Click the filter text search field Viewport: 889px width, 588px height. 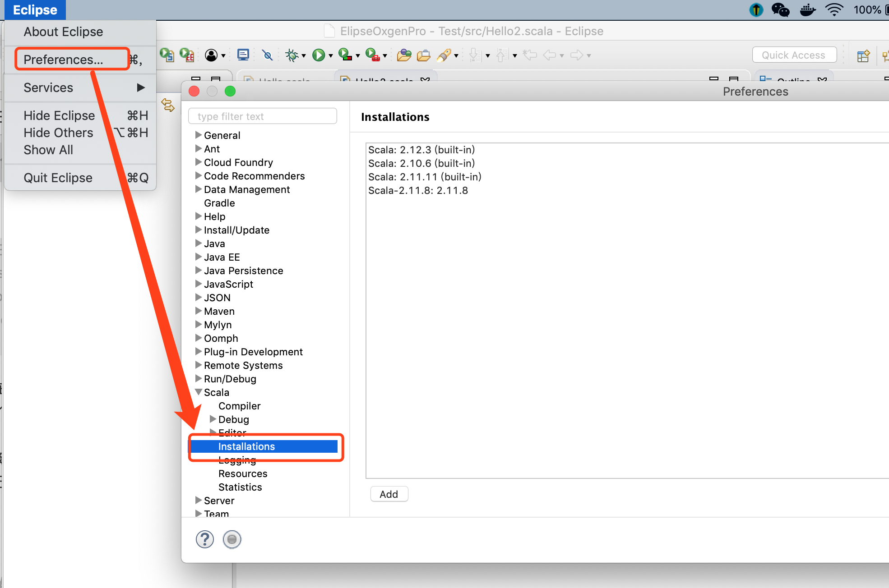click(x=263, y=116)
